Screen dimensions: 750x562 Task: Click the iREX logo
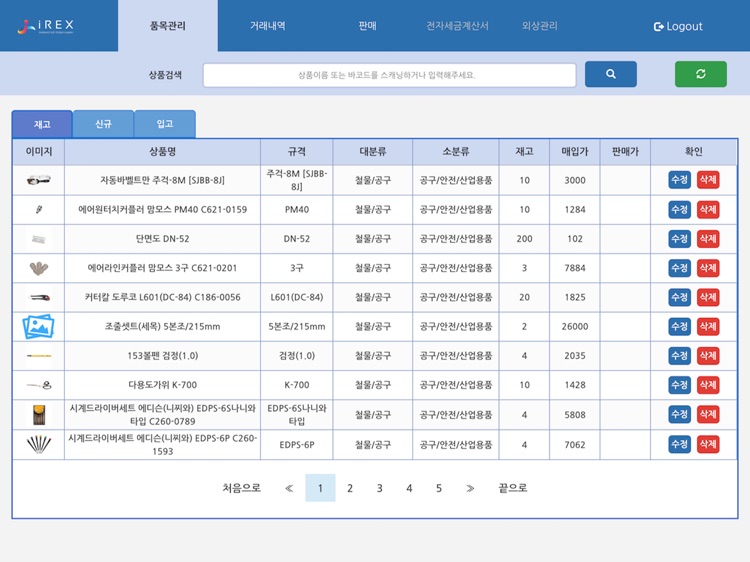pyautogui.click(x=45, y=26)
